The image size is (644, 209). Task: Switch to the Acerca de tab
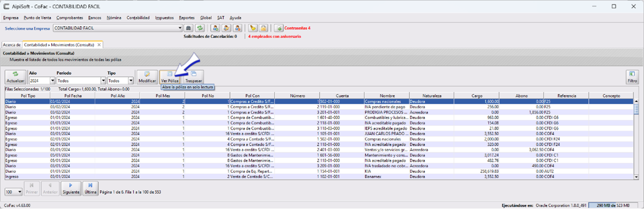[12, 45]
